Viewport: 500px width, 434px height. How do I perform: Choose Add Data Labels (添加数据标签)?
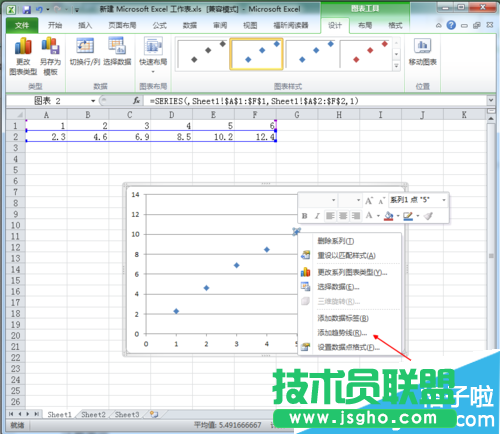350,318
